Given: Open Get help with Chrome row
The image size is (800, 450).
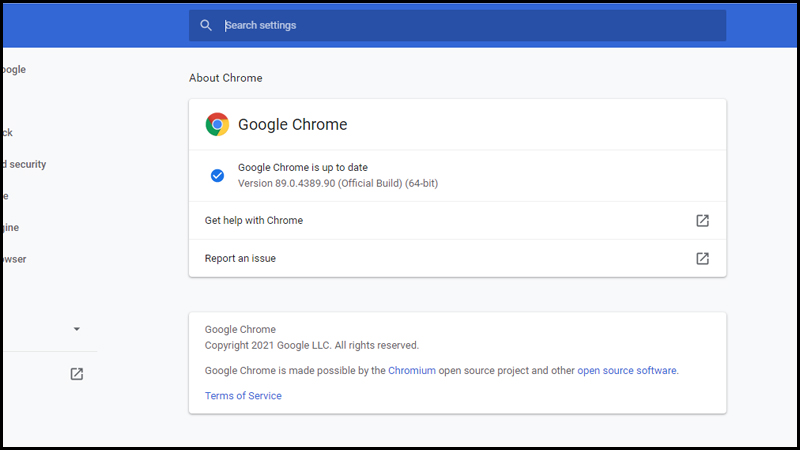Looking at the screenshot, I should click(457, 220).
